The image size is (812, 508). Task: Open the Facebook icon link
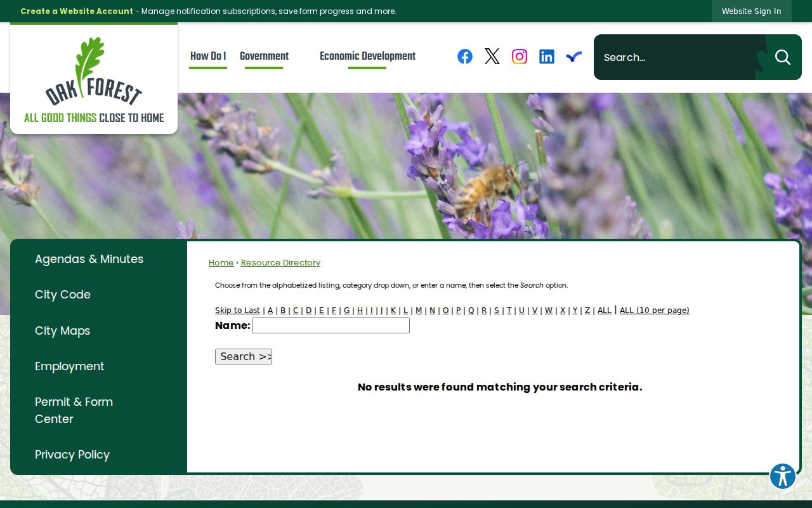[465, 57]
